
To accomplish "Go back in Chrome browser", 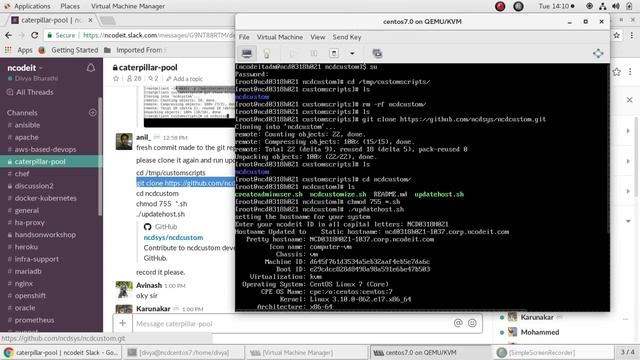I will [x=9, y=35].
